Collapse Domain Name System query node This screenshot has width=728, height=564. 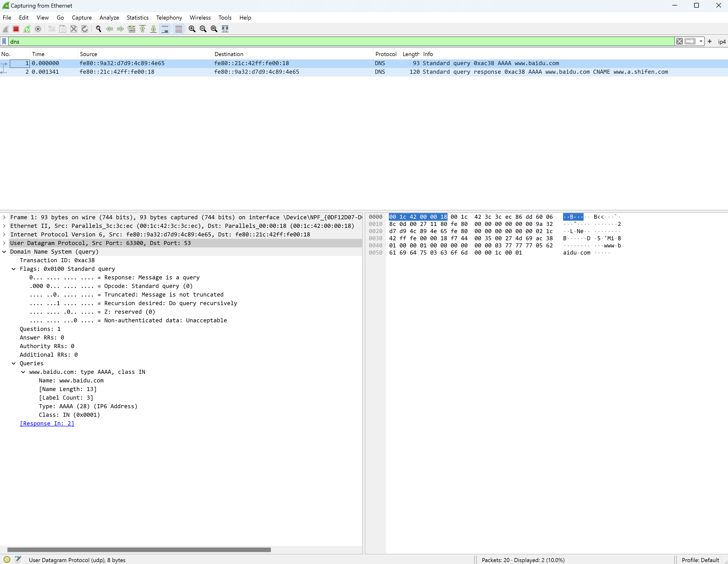click(4, 252)
